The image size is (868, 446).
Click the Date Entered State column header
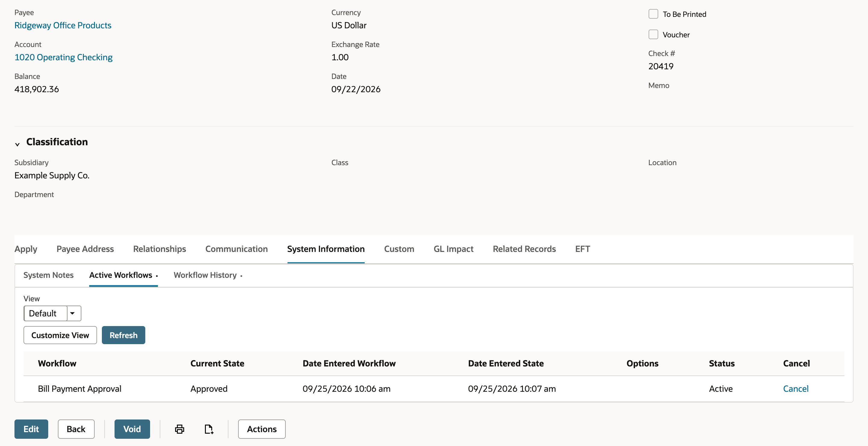[x=506, y=363]
